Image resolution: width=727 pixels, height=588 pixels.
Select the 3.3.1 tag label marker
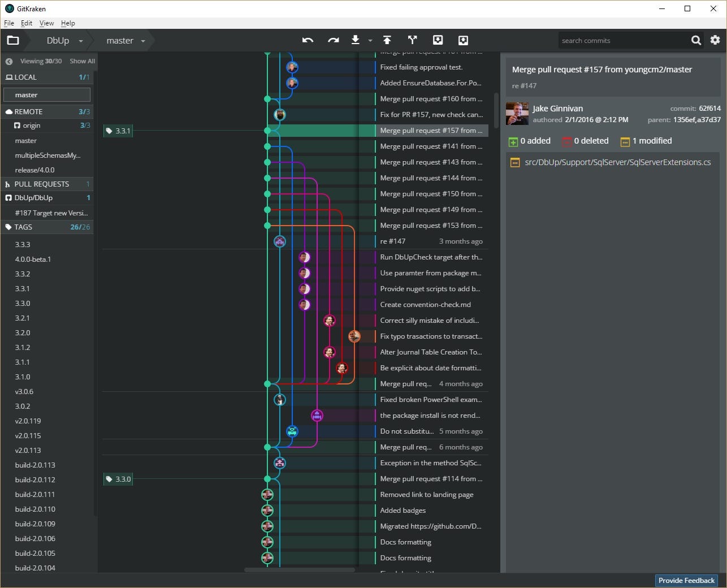pos(118,131)
